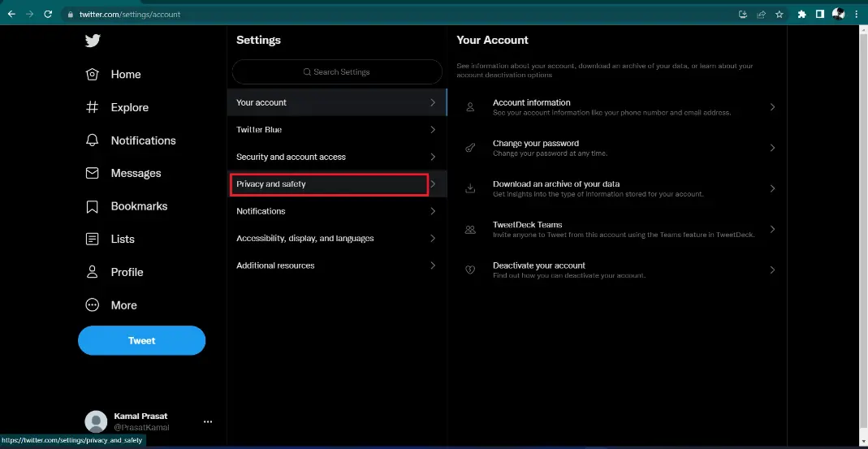This screenshot has height=449, width=868.
Task: Click the Home label in sidebar
Action: 126,74
